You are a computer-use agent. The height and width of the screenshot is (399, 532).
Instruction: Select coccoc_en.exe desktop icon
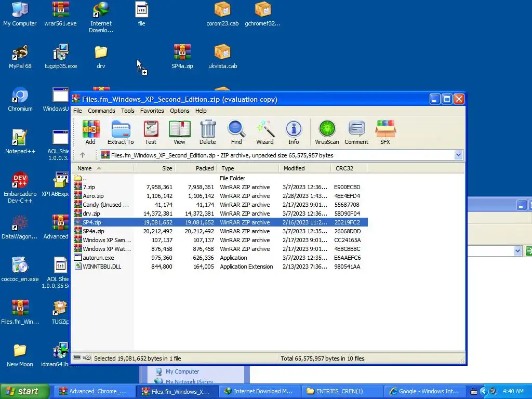tap(20, 270)
